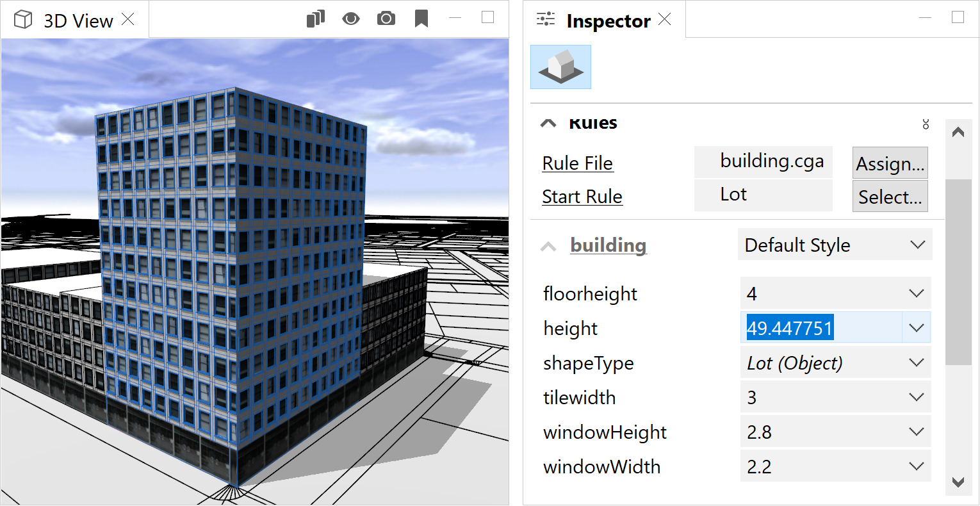Click the 3D View cube icon
This screenshot has width=980, height=506.
point(23,20)
